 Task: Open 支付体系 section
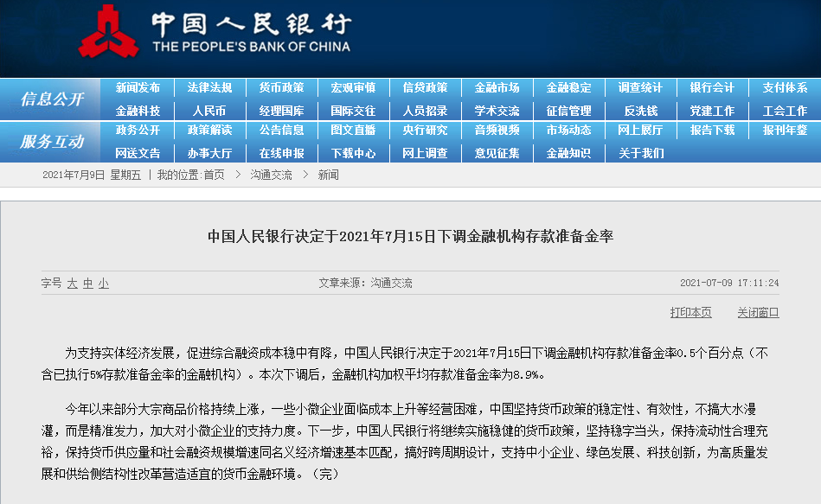(x=785, y=87)
